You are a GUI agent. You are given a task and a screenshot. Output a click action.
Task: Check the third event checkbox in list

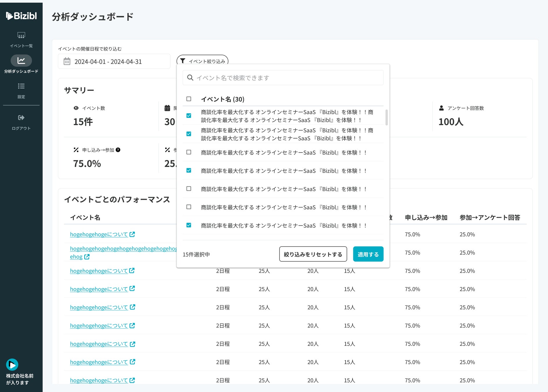click(189, 152)
